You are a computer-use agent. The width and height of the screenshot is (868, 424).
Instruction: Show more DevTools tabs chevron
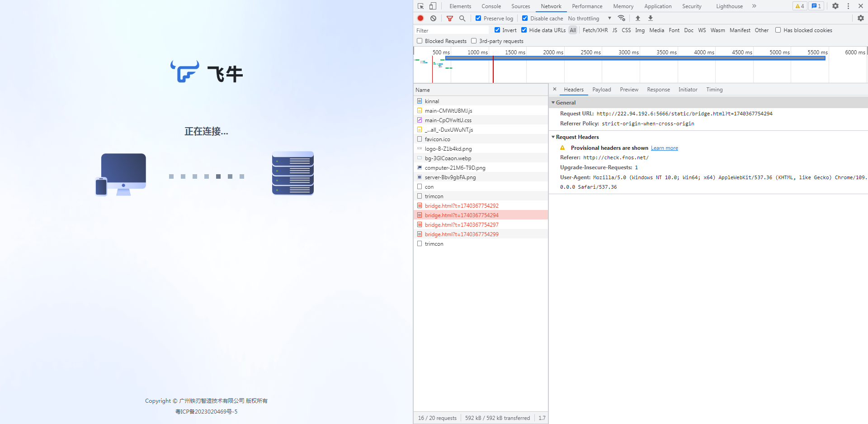(x=754, y=6)
